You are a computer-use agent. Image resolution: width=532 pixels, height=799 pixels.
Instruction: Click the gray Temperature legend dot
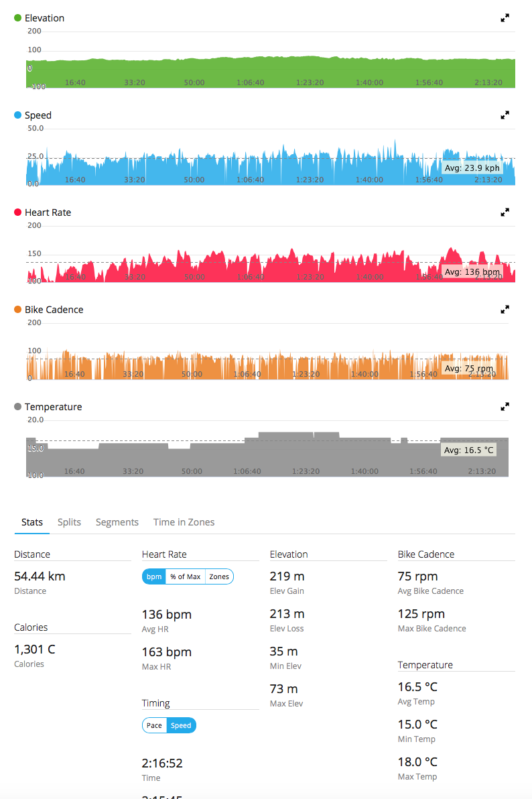click(x=17, y=407)
